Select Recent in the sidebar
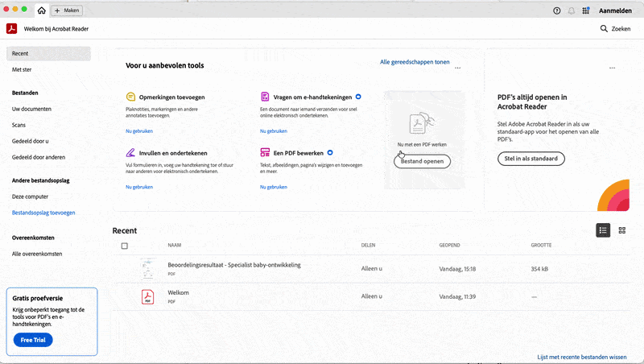 click(48, 53)
